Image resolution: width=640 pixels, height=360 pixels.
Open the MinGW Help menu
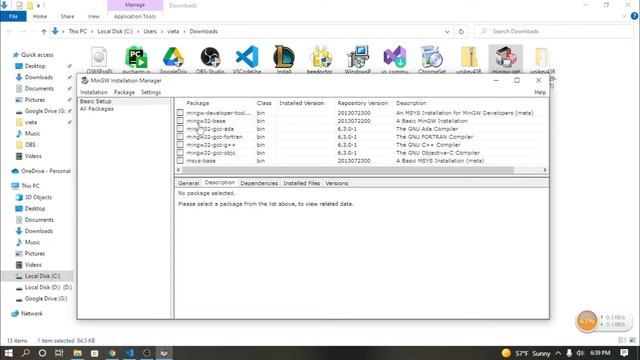point(540,92)
